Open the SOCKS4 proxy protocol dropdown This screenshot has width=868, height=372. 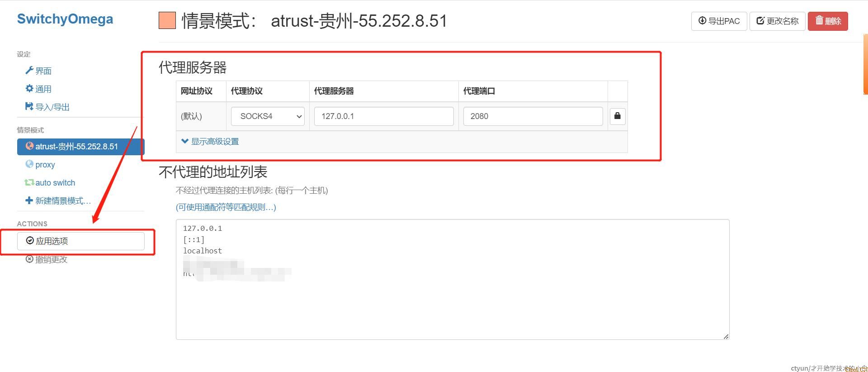point(268,116)
